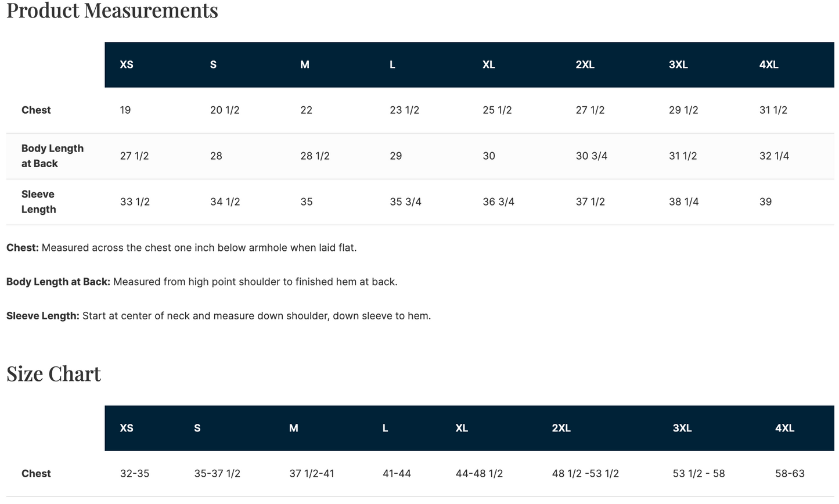The image size is (839, 504).
Task: Select the Body Length at Back: description
Action: [x=201, y=282]
